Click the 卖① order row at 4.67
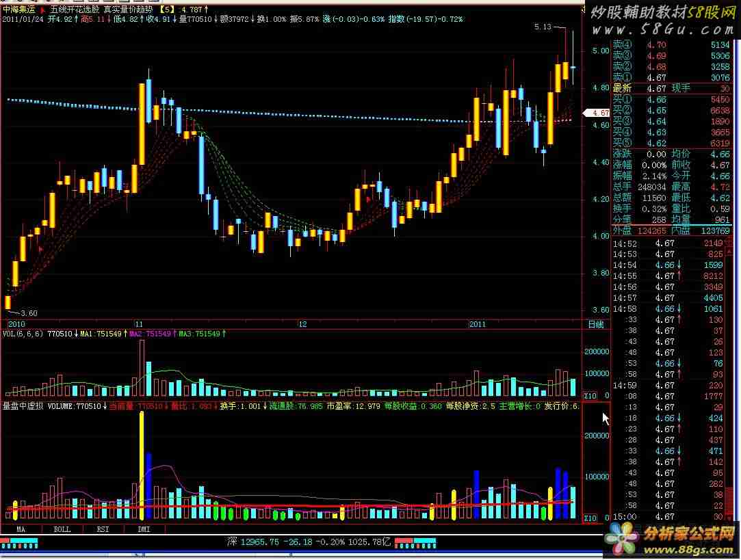Viewport: 741px width, 560px height. [672, 77]
